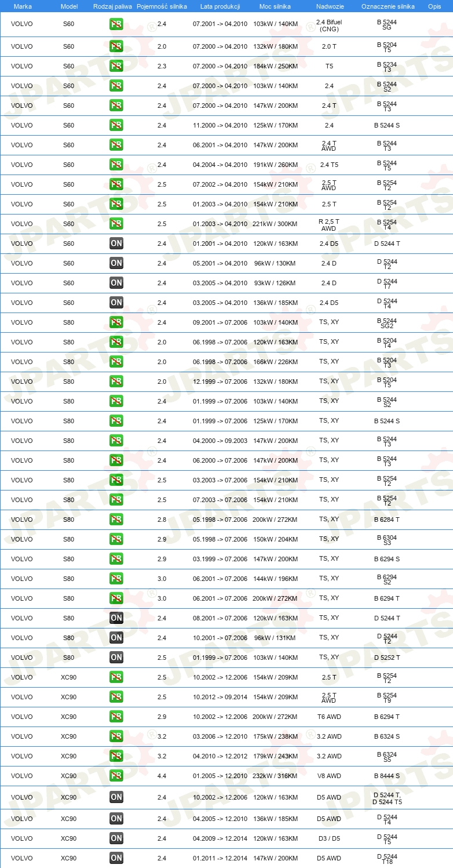Click the PB icon in the XC90 B 5254 T9 row
The width and height of the screenshot is (453, 868).
coord(116,697)
